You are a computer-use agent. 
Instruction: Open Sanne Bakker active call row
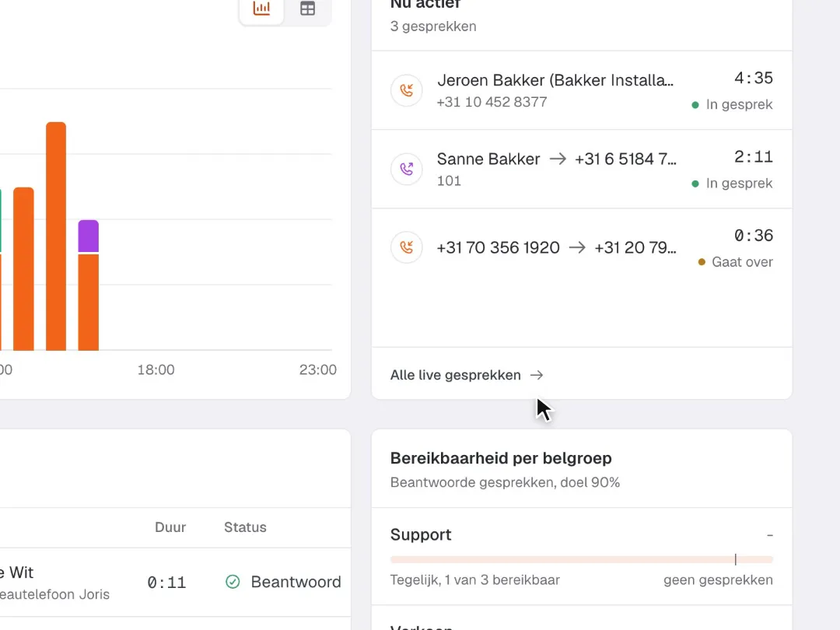(582, 169)
